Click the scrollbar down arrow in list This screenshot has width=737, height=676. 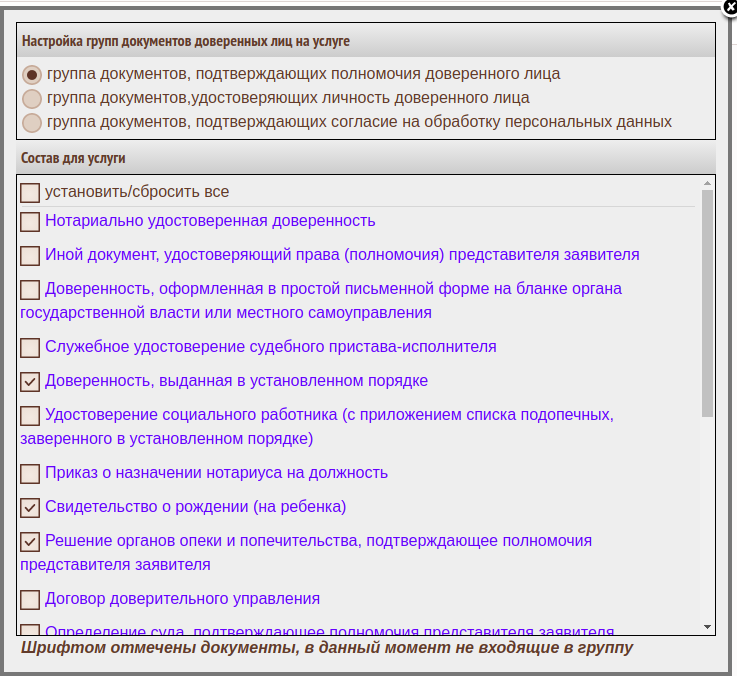coord(707,626)
